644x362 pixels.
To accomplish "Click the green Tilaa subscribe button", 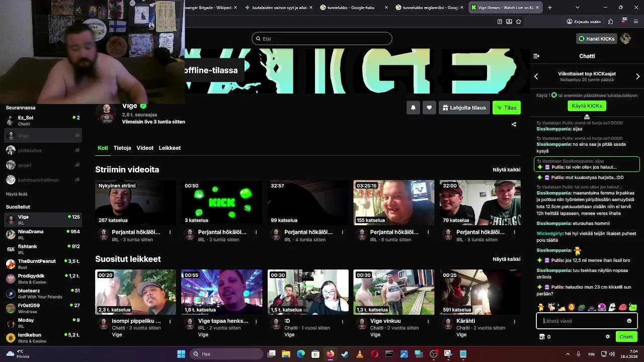I will point(506,108).
